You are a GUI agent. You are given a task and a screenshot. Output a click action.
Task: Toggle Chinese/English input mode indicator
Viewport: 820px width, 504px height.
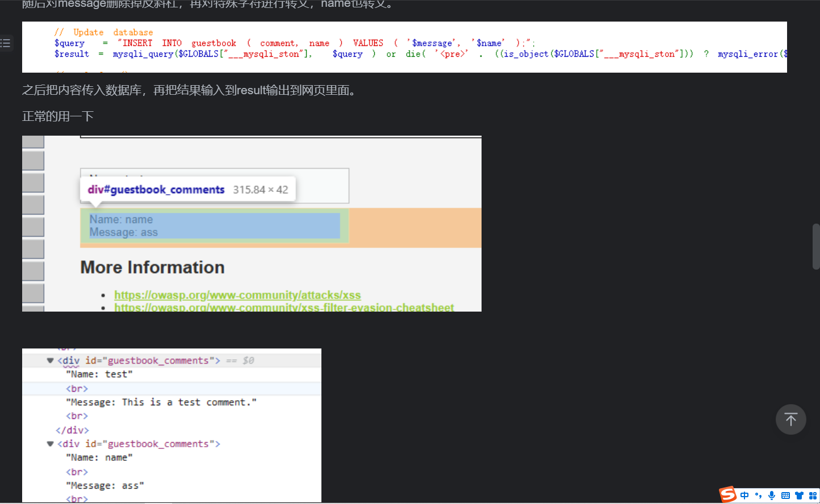coord(744,495)
